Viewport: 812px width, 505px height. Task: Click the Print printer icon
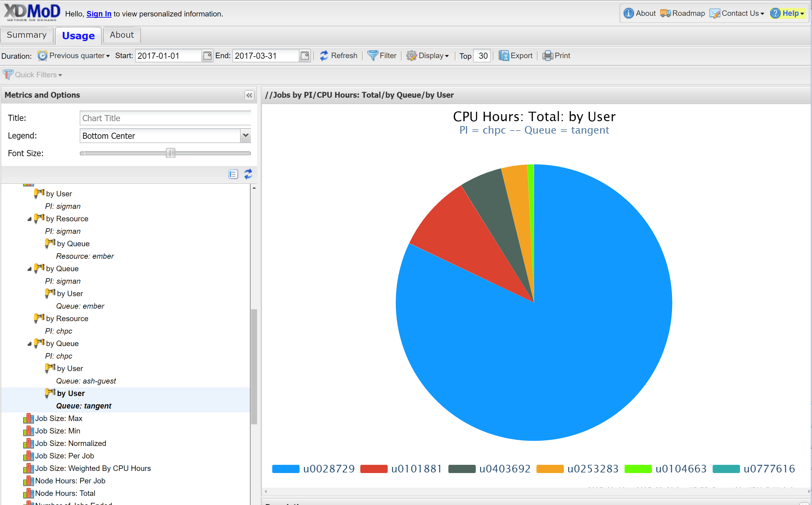pyautogui.click(x=547, y=56)
